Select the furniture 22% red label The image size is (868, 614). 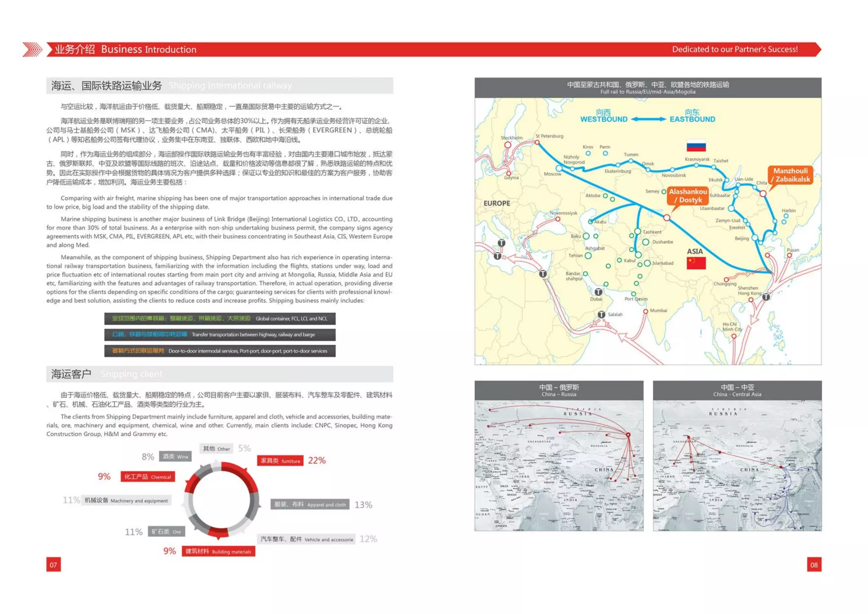tap(280, 460)
